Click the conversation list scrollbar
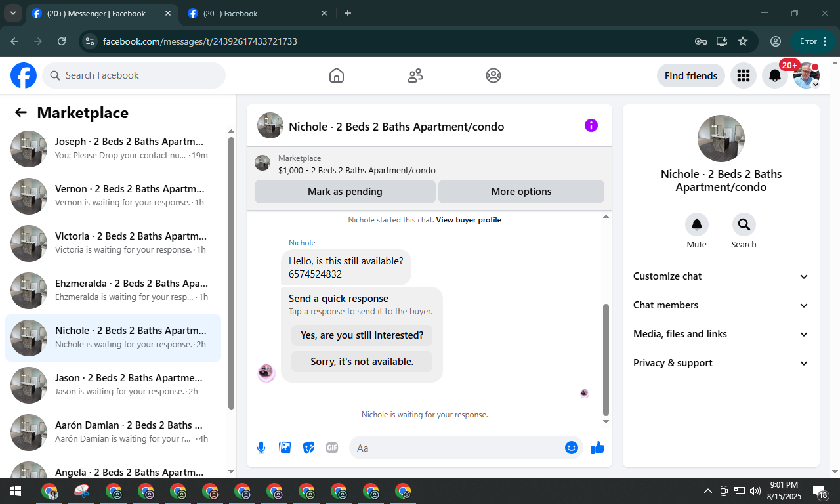The width and height of the screenshot is (840, 504). click(231, 273)
